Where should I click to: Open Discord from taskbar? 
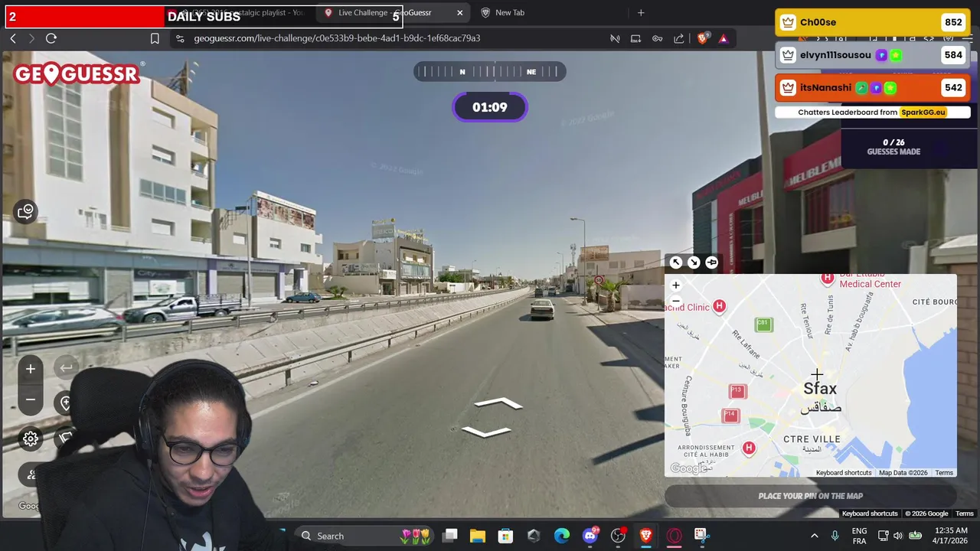pyautogui.click(x=590, y=536)
